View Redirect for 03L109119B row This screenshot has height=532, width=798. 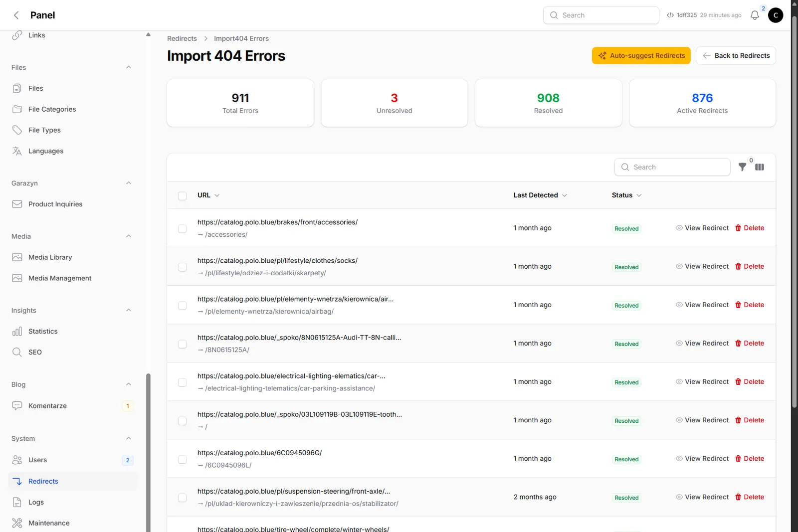pos(702,420)
